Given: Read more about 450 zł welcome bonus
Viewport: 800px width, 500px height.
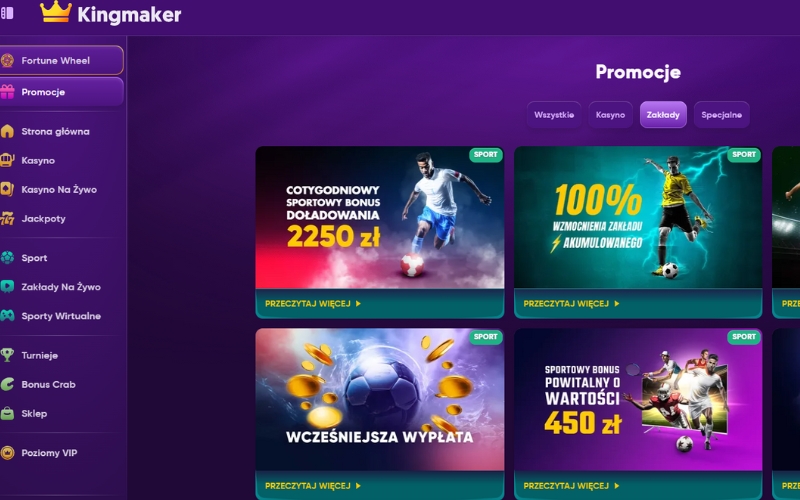Looking at the screenshot, I should click(571, 486).
